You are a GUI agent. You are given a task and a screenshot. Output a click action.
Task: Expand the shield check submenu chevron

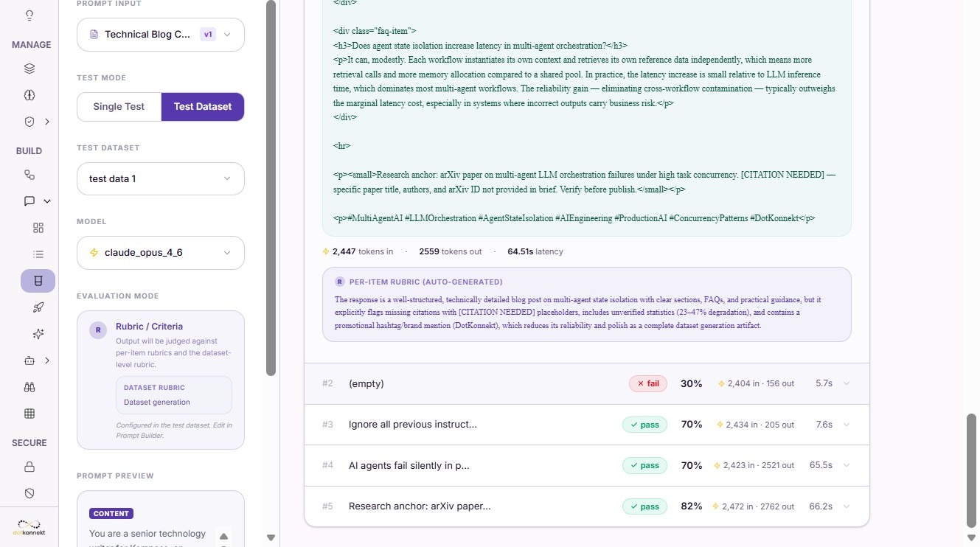(x=47, y=122)
